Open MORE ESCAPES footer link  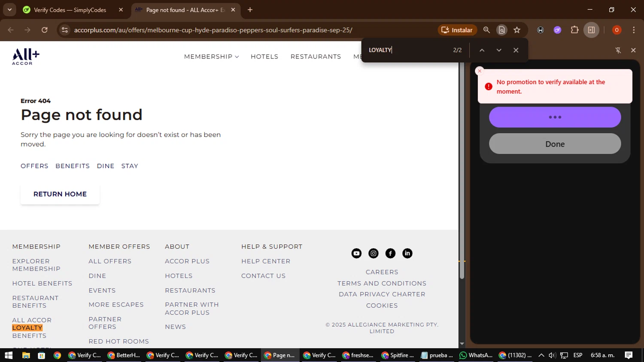116,304
